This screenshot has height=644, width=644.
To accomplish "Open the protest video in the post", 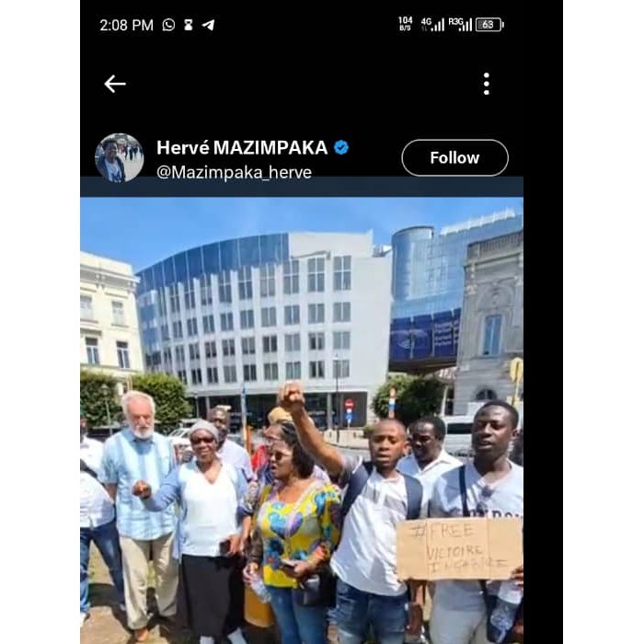I will click(x=302, y=420).
